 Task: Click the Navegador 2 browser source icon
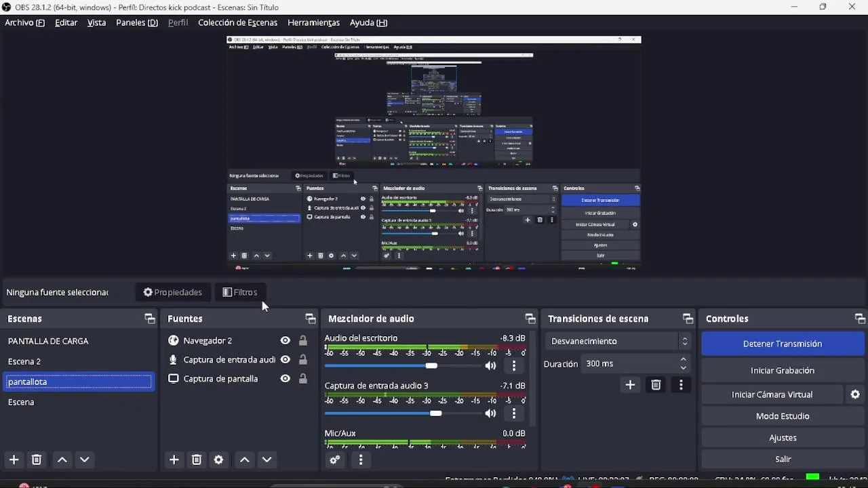[x=174, y=340]
